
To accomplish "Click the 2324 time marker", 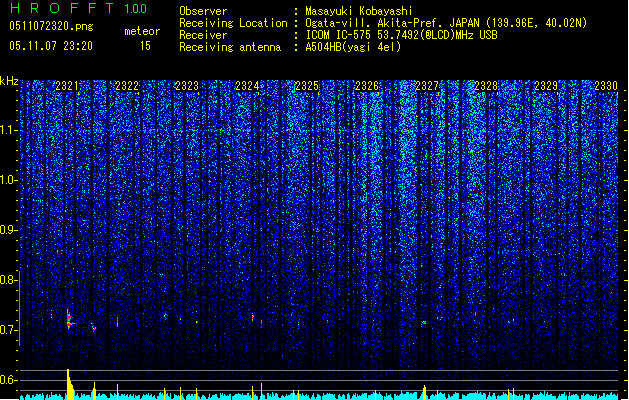I will (x=247, y=86).
